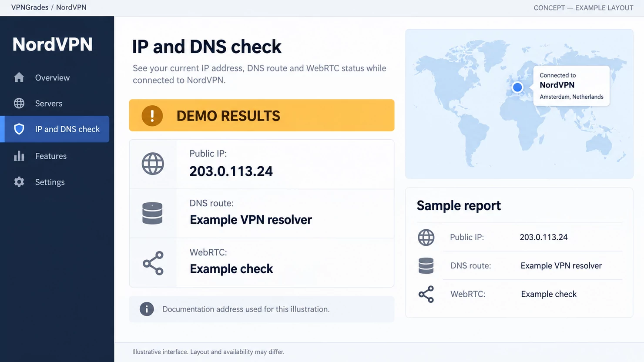Click the main 'Public IP:' label
This screenshot has width=644, height=362.
tap(208, 154)
